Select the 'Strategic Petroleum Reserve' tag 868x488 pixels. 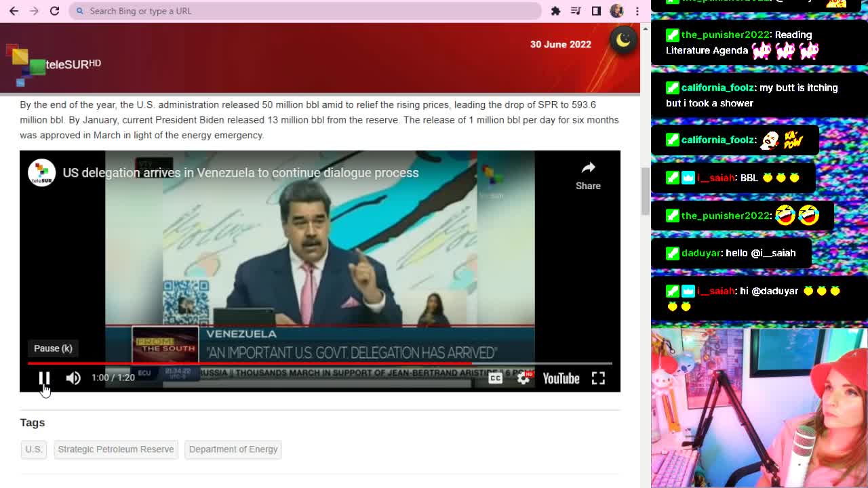tap(116, 449)
